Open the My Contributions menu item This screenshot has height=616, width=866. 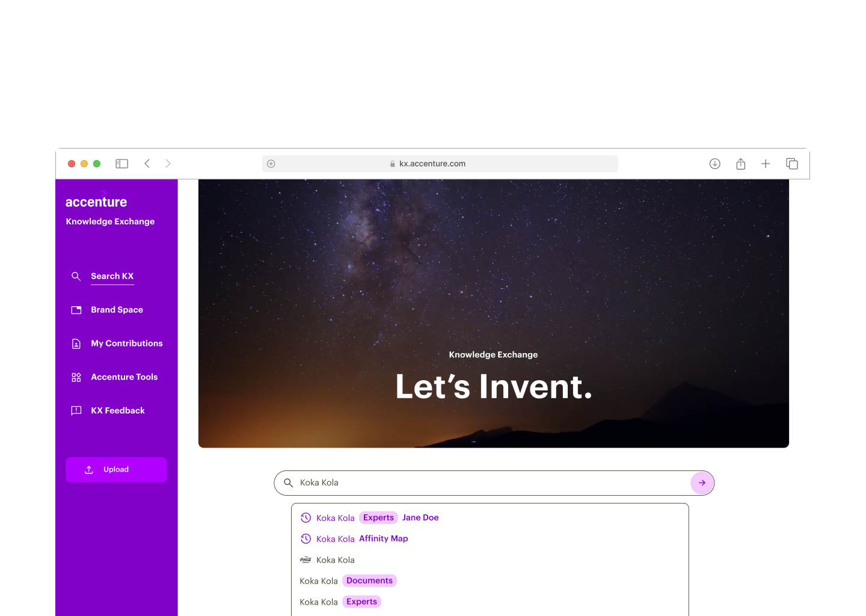(x=127, y=343)
